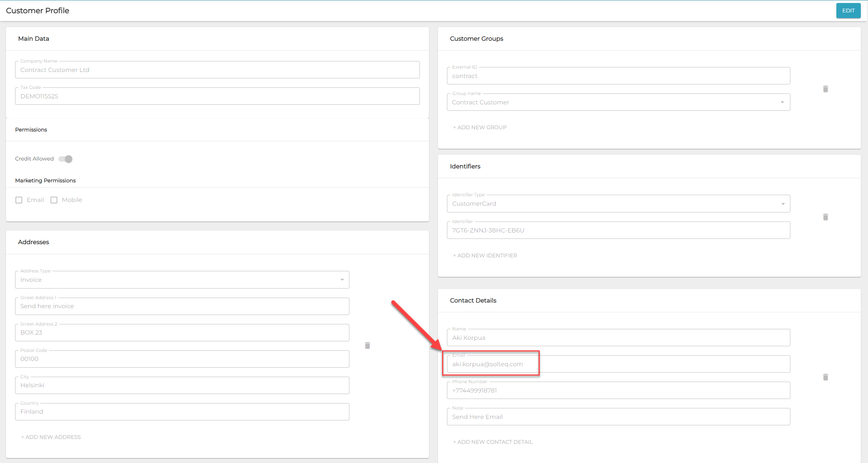The width and height of the screenshot is (868, 463).
Task: Check the Mobile marketing permission
Action: coord(54,200)
